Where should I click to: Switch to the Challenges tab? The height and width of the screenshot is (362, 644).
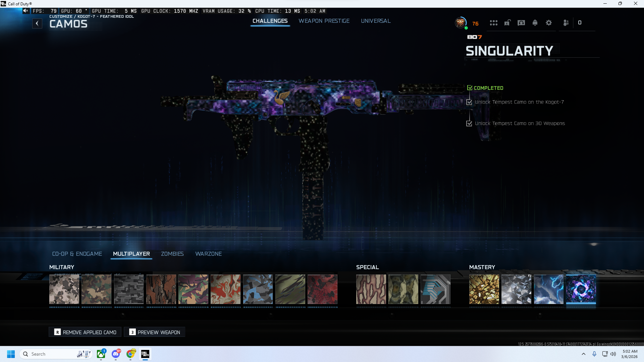[270, 21]
